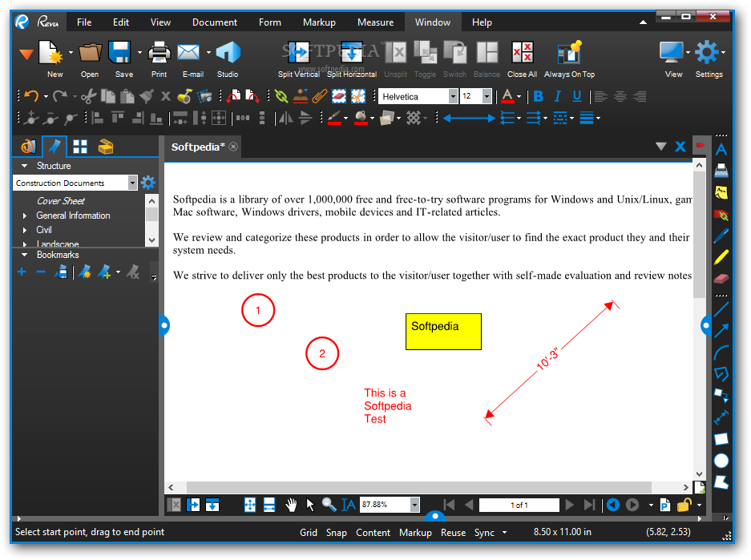Toggle Markup snapping in status bar
The height and width of the screenshot is (560, 751).
tap(415, 532)
